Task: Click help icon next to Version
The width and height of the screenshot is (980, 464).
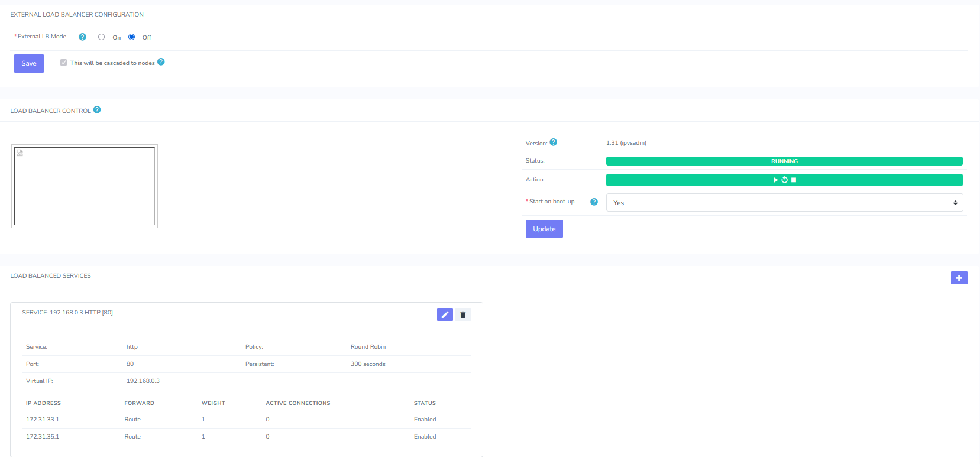Action: click(x=554, y=142)
